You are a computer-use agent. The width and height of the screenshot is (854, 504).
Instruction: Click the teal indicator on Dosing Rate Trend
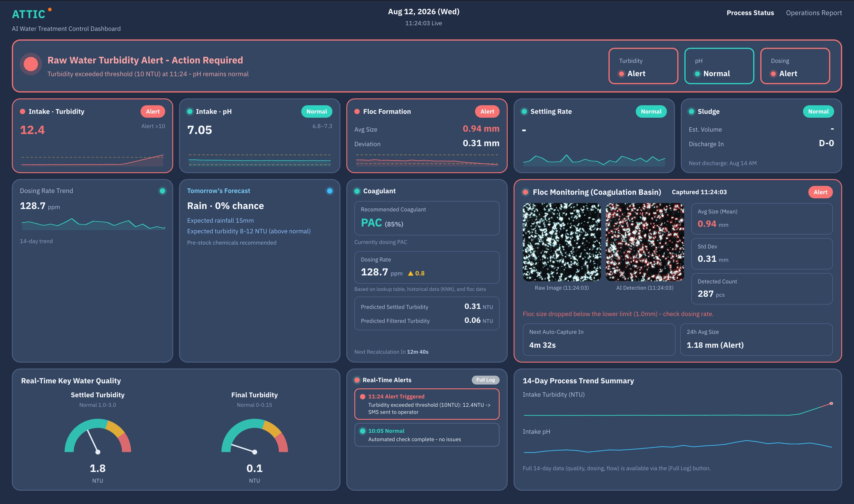click(x=162, y=191)
